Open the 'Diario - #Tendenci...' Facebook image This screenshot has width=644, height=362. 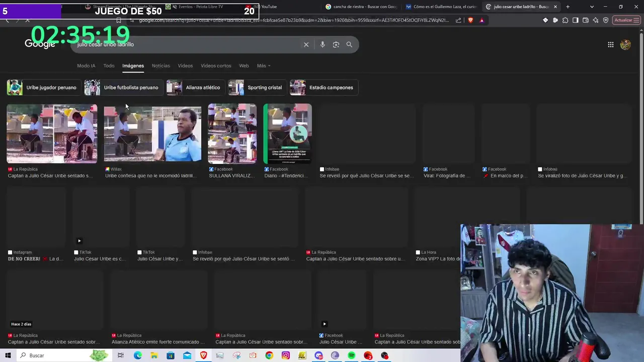[x=287, y=134]
